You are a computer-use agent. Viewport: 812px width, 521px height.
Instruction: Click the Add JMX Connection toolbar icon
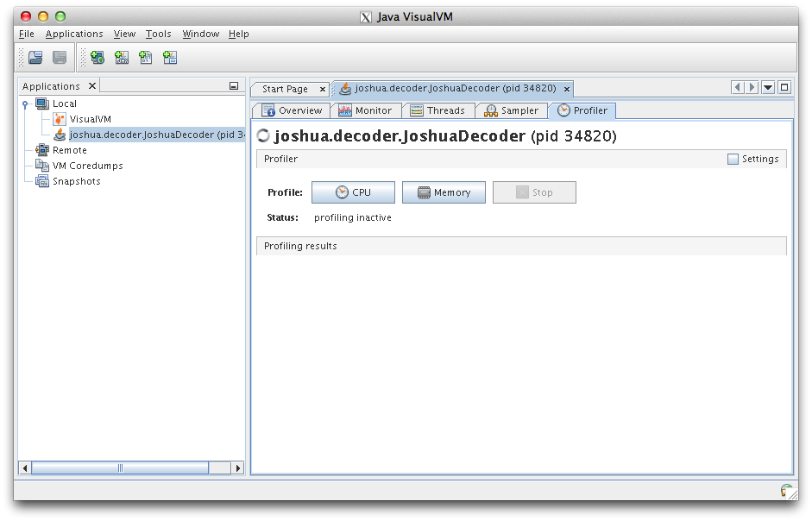[x=122, y=58]
